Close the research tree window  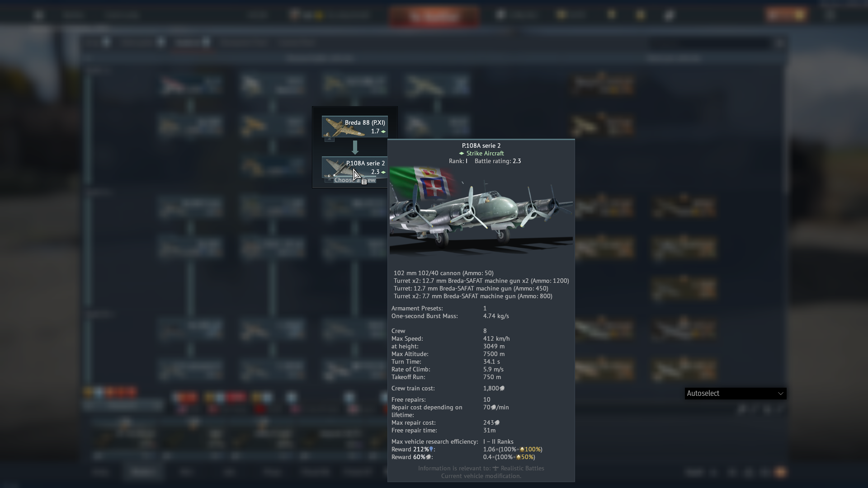pos(779,43)
